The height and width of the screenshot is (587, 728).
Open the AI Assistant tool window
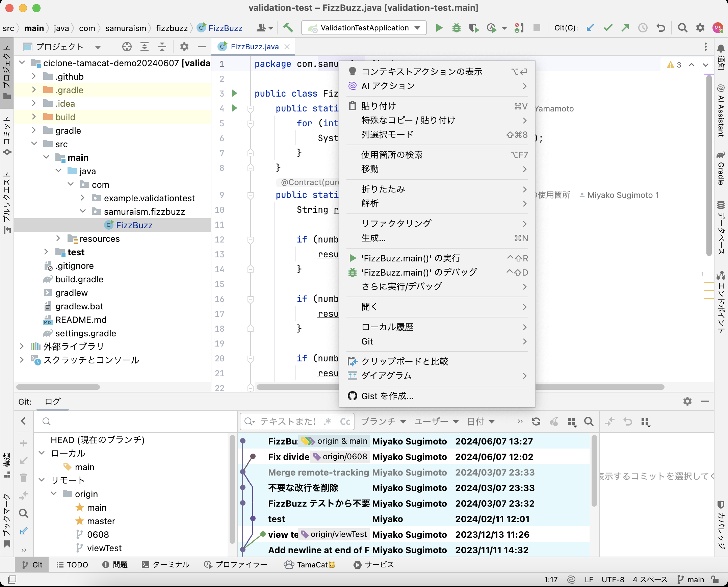(721, 111)
